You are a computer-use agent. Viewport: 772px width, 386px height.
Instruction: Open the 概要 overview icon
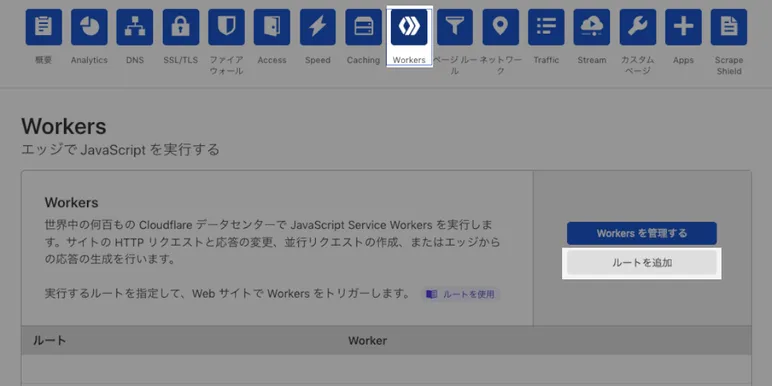44,27
